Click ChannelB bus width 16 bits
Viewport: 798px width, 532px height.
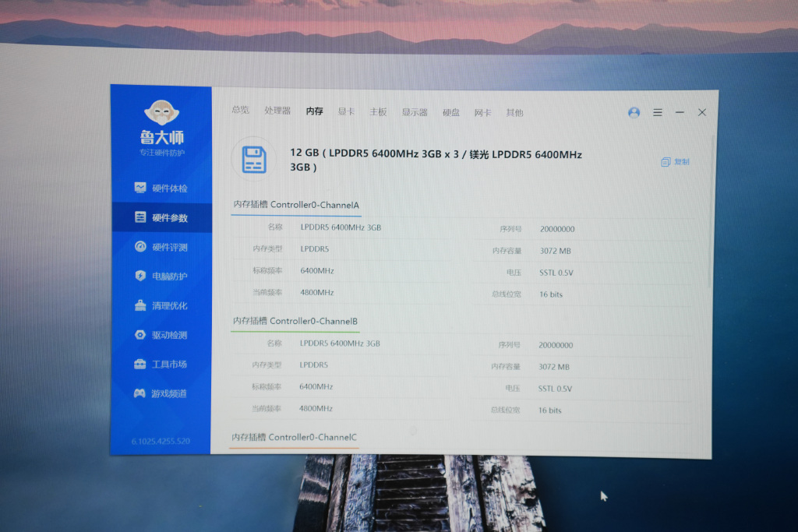tap(549, 410)
